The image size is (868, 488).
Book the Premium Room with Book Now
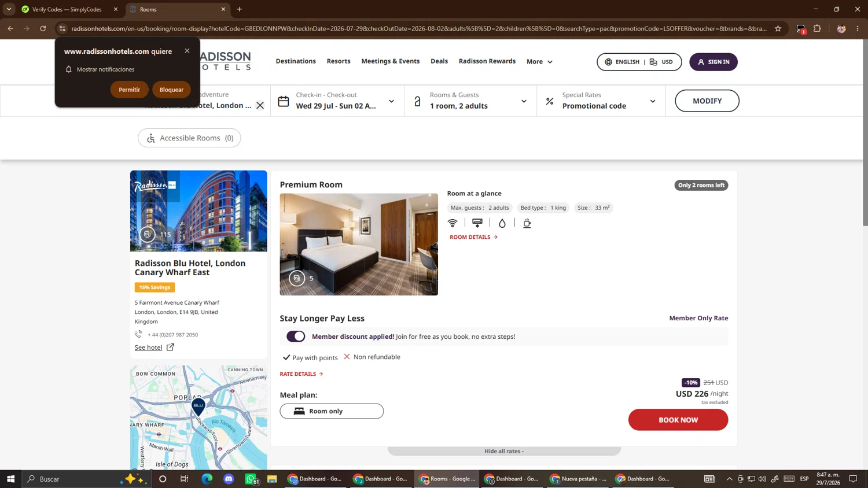678,420
